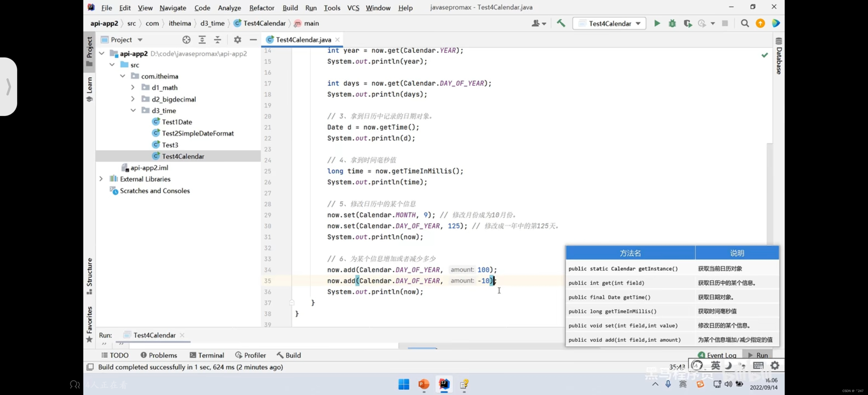
Task: Click Expand All icon in Project panel
Action: [x=202, y=39]
